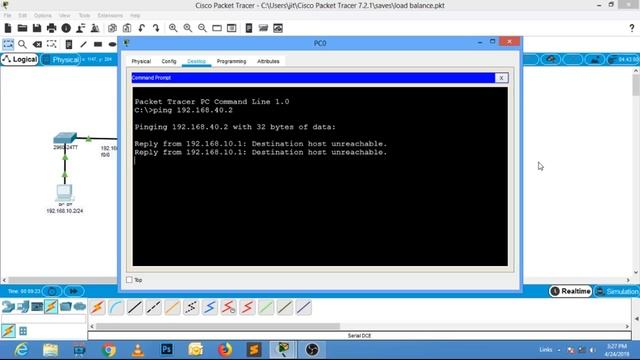Open the File menu
Image resolution: width=640 pixels, height=360 pixels.
(x=7, y=16)
